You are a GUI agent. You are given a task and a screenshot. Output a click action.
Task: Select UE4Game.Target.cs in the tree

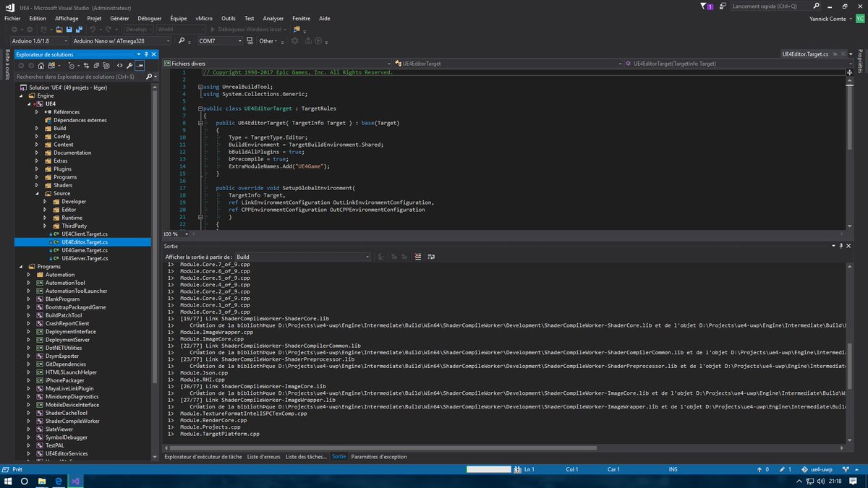84,250
